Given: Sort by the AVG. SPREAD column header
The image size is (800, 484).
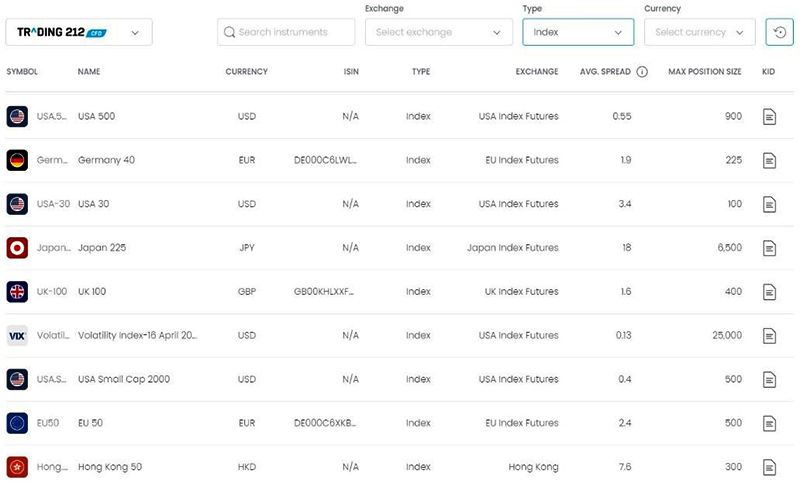Looking at the screenshot, I should point(605,72).
